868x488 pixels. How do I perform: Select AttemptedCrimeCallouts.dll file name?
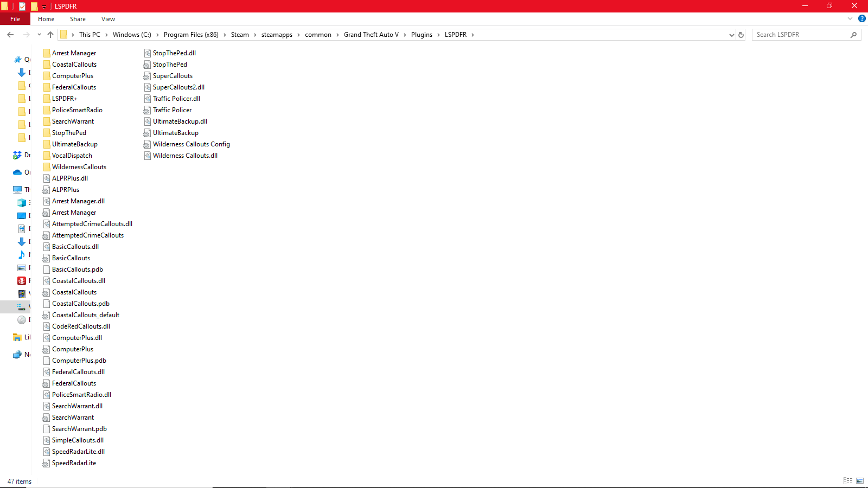coord(92,224)
